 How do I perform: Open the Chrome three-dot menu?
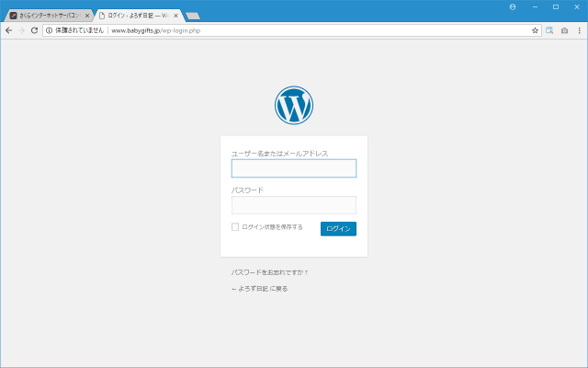point(579,30)
